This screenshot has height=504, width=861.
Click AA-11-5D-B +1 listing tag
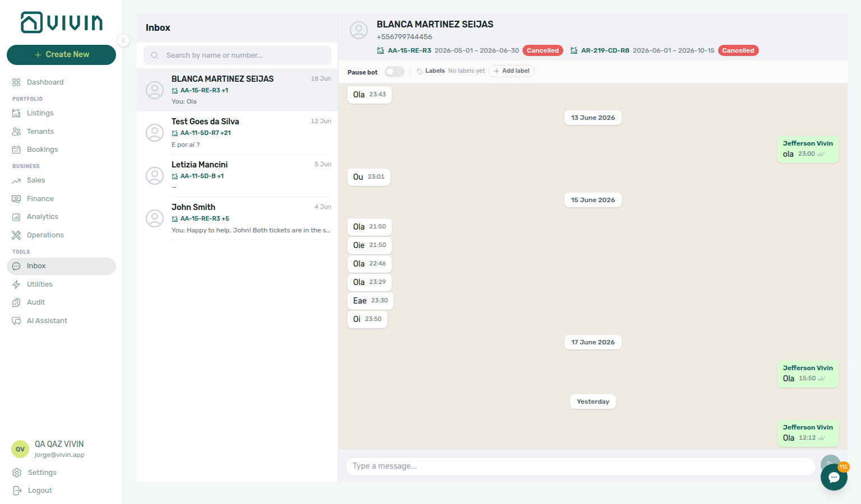coord(198,176)
